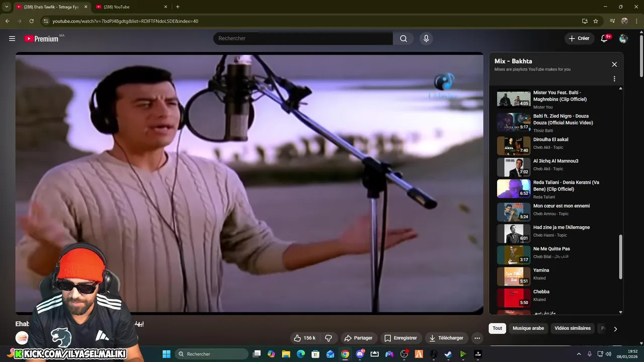Show hidden system tray icons chevron
644x362 pixels.
click(x=579, y=354)
